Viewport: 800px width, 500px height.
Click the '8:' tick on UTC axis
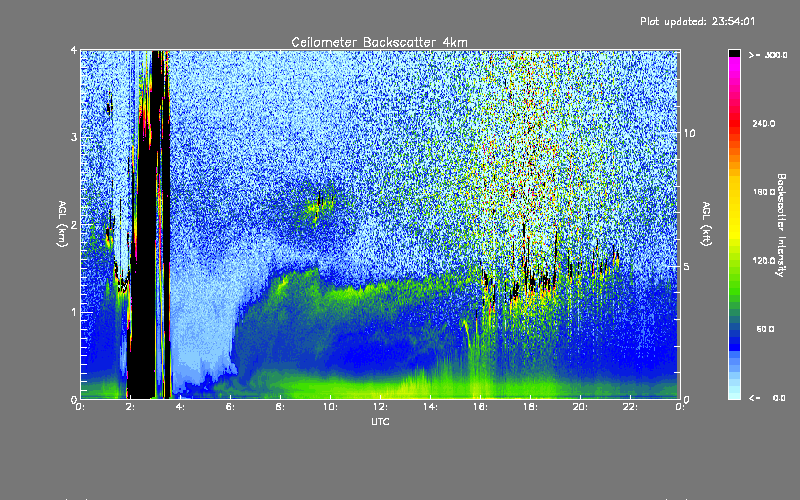coord(280,407)
